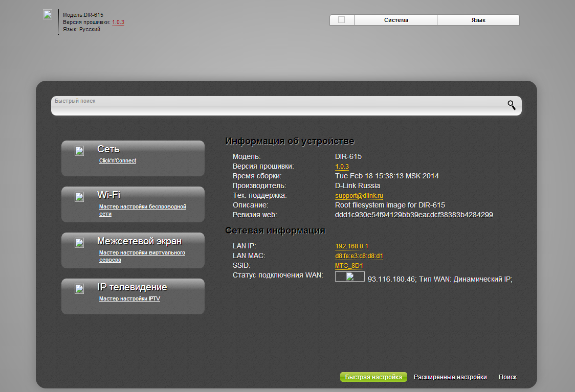Click the IP телевидение section icon
The width and height of the screenshot is (575, 392).
(79, 289)
